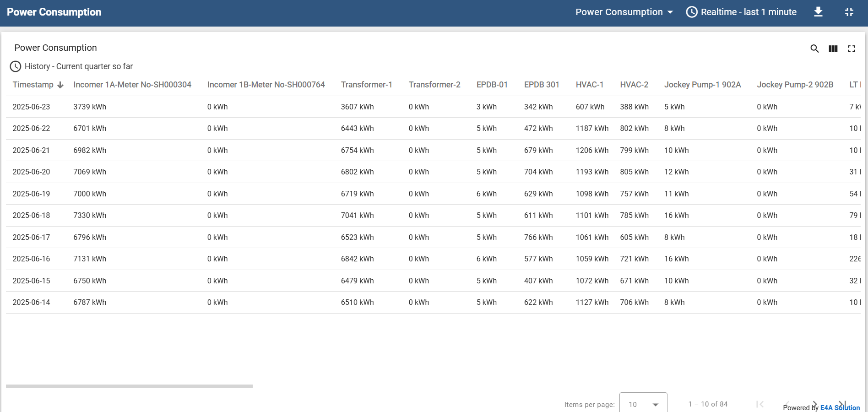Open the Power Consumption state dropdown
Image resolution: width=868 pixels, height=412 pixels.
click(624, 12)
